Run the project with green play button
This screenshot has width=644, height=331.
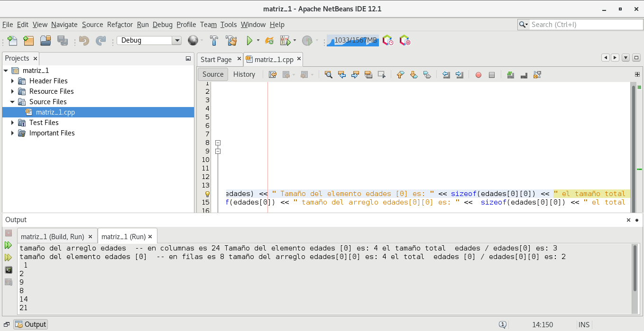coord(249,41)
